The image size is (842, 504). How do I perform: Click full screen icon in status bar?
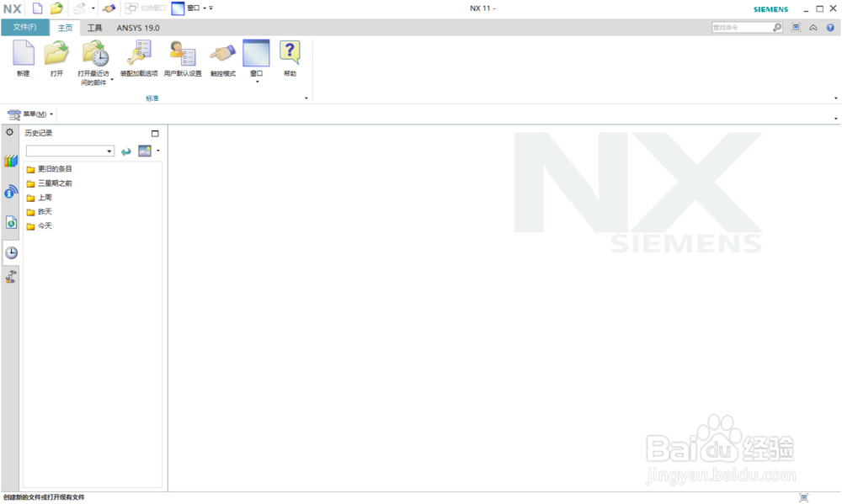[804, 497]
